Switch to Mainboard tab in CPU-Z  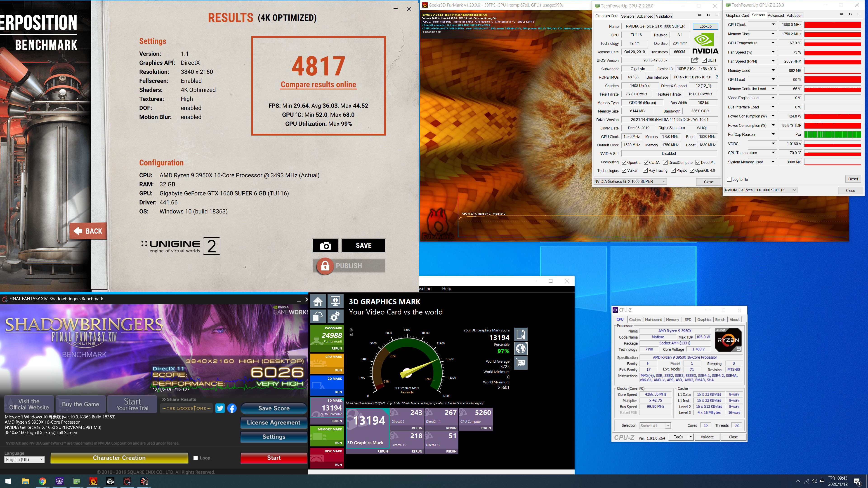tap(653, 320)
